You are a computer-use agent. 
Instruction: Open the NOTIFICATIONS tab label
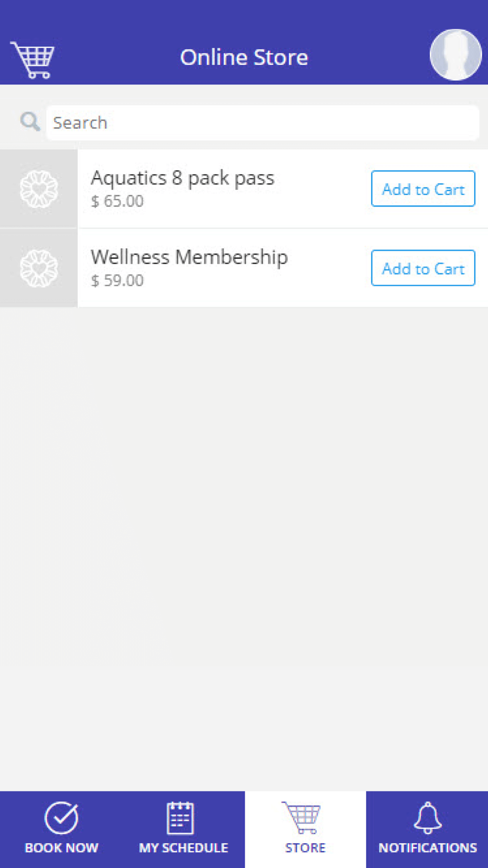click(x=428, y=847)
